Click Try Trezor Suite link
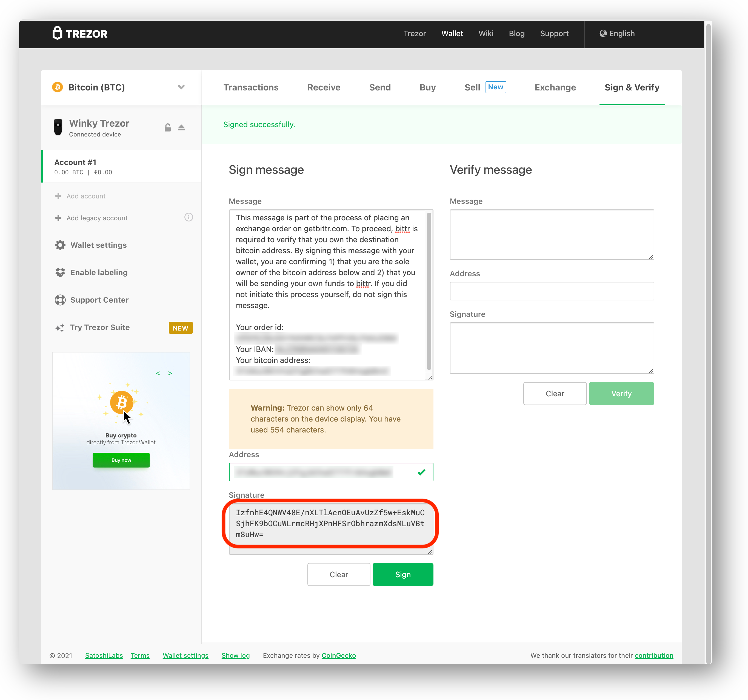Image resolution: width=748 pixels, height=700 pixels. click(100, 328)
